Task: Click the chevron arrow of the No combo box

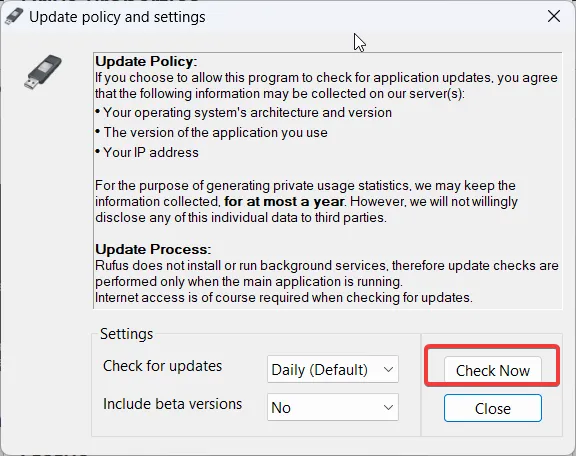Action: (388, 407)
